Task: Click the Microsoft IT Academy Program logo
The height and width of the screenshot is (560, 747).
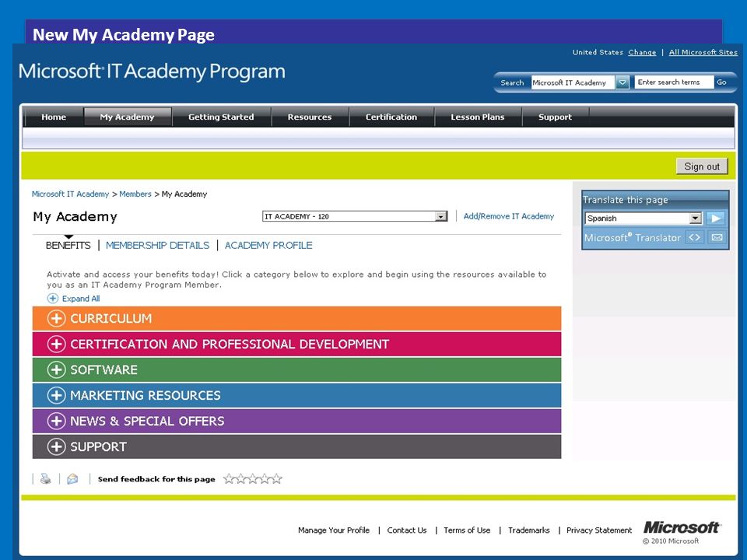Action: (x=152, y=72)
